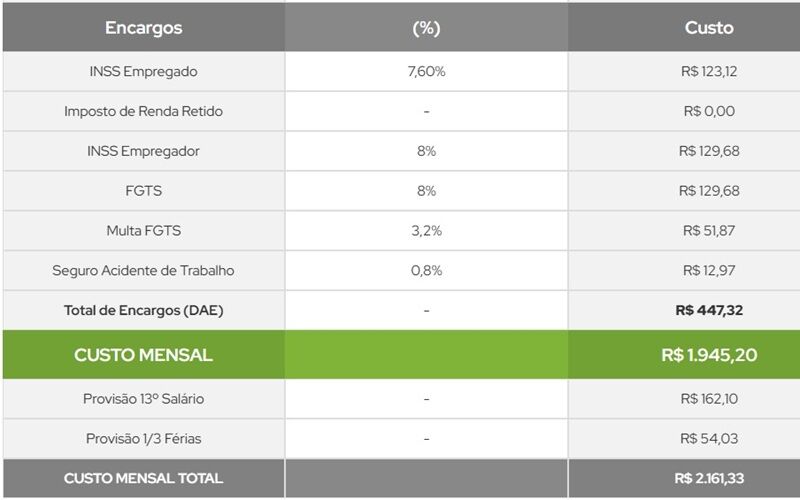Image resolution: width=800 pixels, height=500 pixels.
Task: Select the (%) column header
Action: (x=426, y=28)
